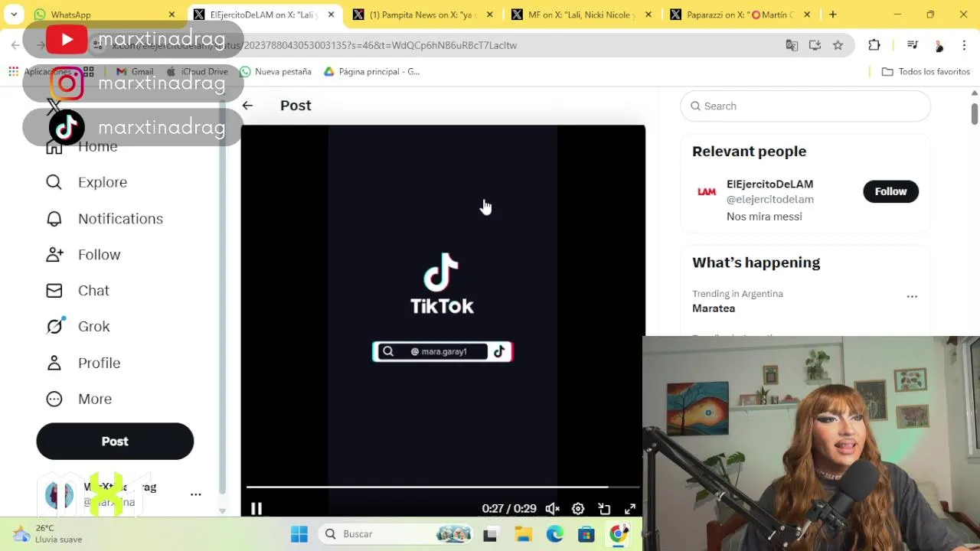Image resolution: width=980 pixels, height=551 pixels.
Task: Open Gmail bookmark
Action: click(134, 72)
